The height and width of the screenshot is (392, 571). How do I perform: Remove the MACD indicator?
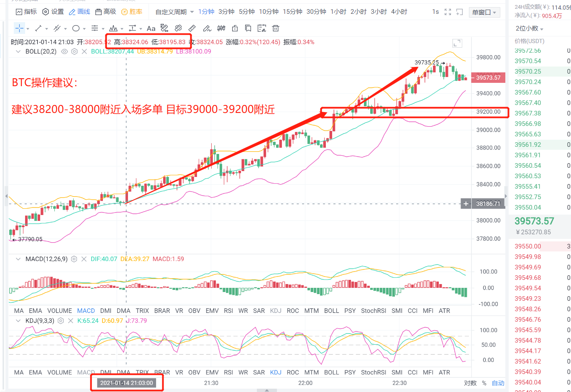(x=84, y=259)
